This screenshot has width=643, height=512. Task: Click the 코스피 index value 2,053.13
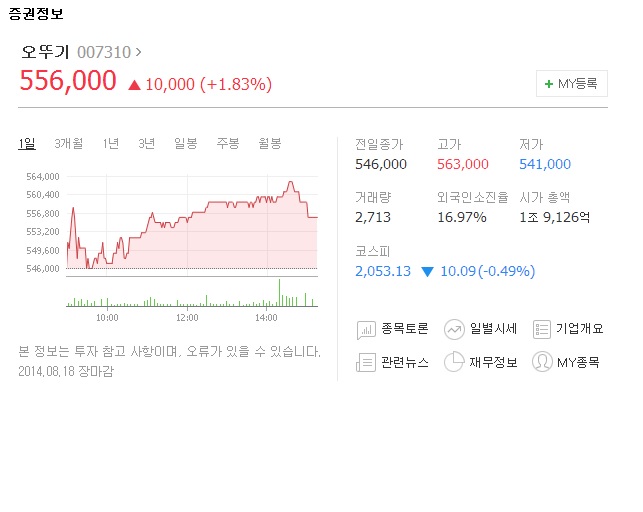coord(383,271)
